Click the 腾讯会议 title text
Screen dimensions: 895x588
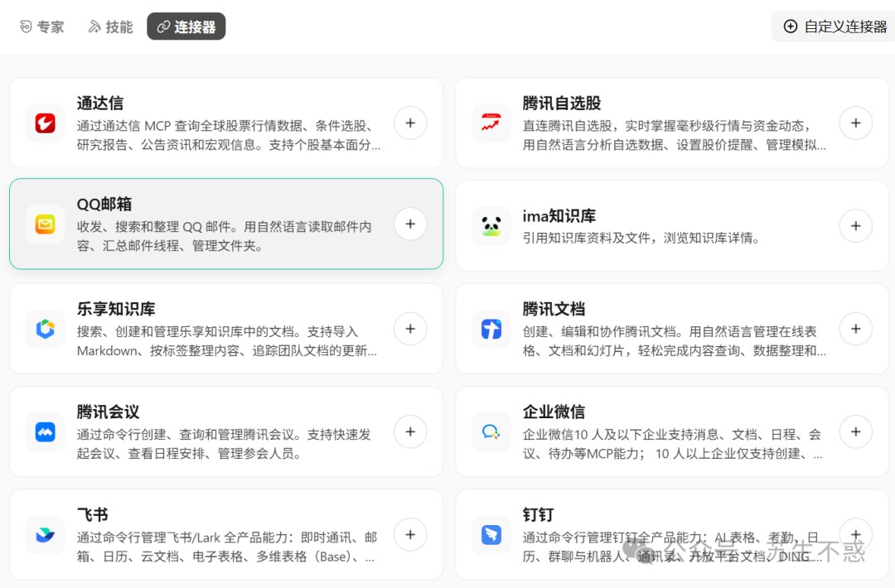(108, 412)
